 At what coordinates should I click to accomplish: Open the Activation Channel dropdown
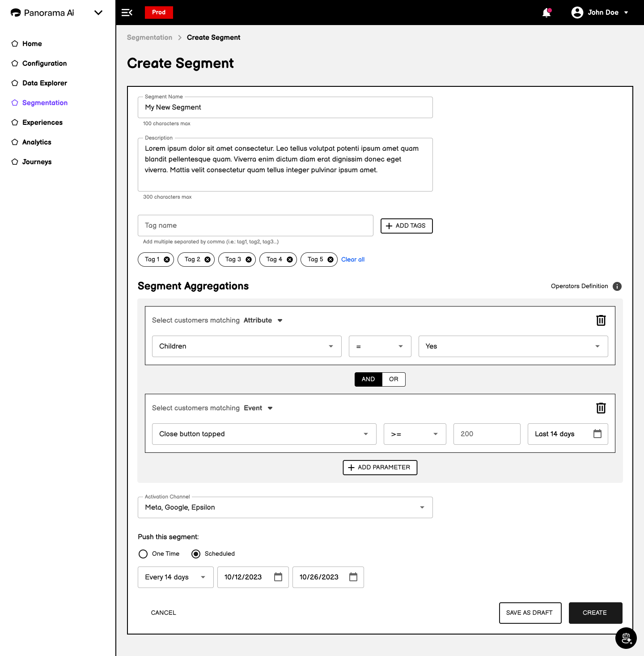tap(285, 507)
